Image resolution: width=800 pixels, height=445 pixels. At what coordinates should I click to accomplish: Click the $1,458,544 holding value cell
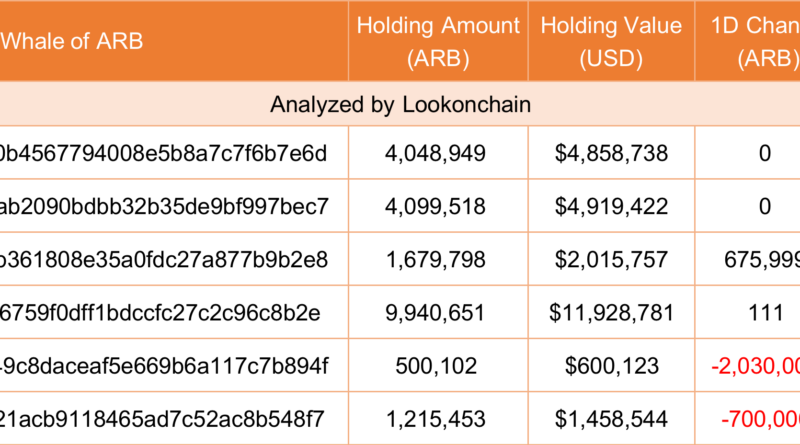pyautogui.click(x=611, y=418)
